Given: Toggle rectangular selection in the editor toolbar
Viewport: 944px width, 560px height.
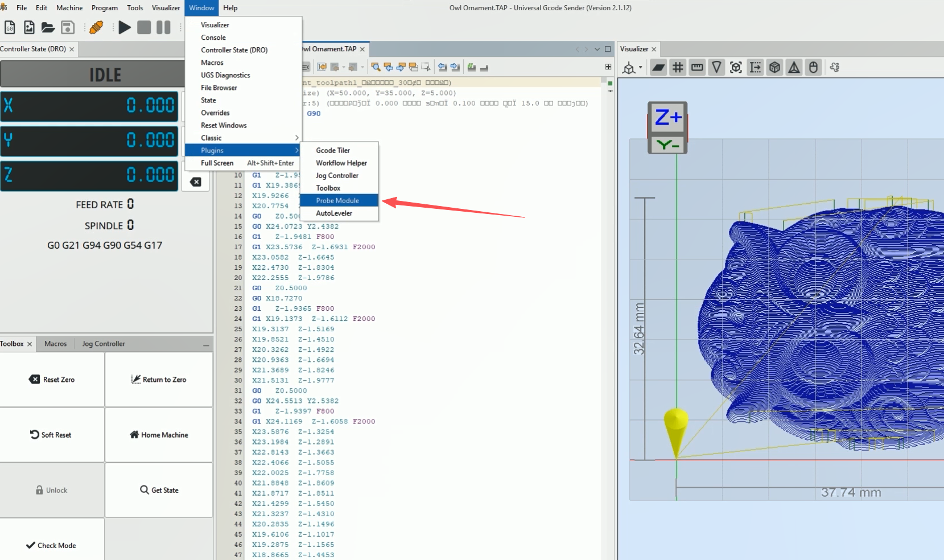Looking at the screenshot, I should point(426,67).
